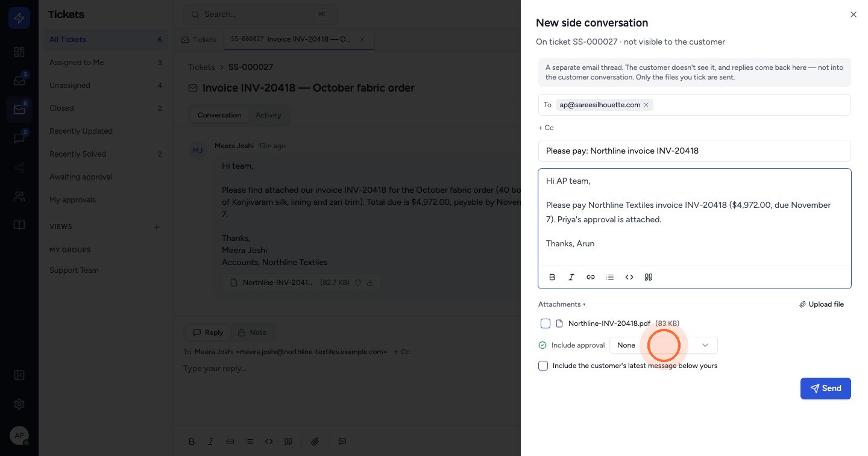
Task: Add a Cc in the side conversation
Action: (546, 128)
